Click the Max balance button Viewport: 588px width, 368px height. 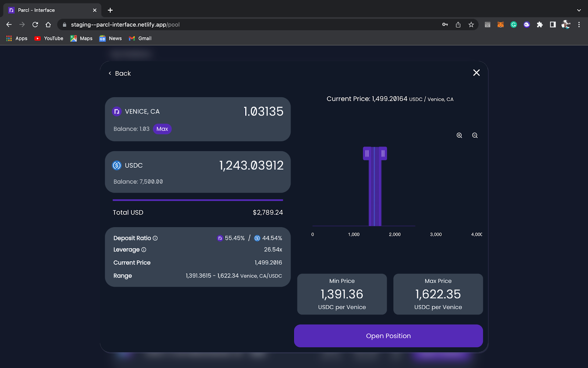point(162,129)
